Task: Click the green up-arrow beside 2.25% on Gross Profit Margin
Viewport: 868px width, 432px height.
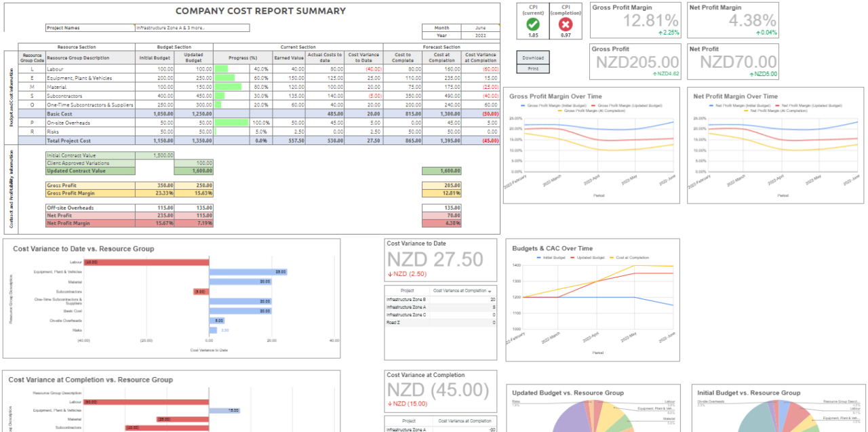Action: [x=660, y=32]
